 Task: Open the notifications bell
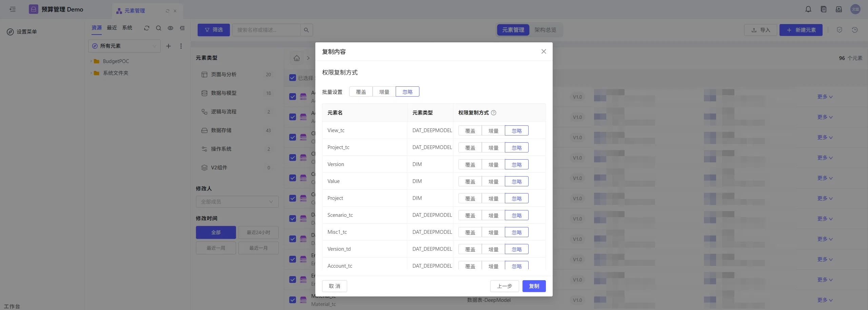click(x=808, y=9)
